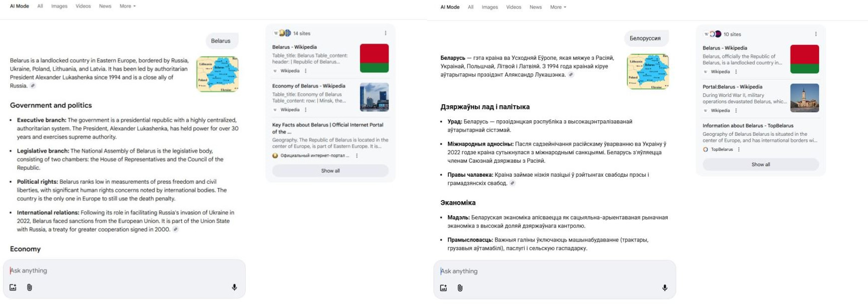Open Minsk skyline thumbnail of Economy of Belarus
868x305 pixels.
(374, 97)
